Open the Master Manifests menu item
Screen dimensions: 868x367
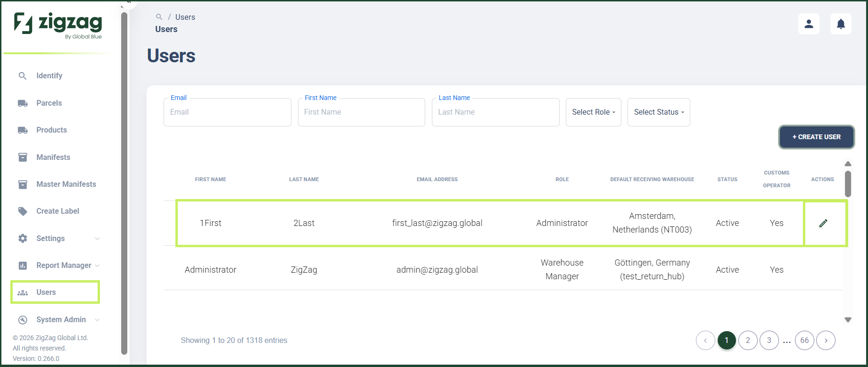58,184
